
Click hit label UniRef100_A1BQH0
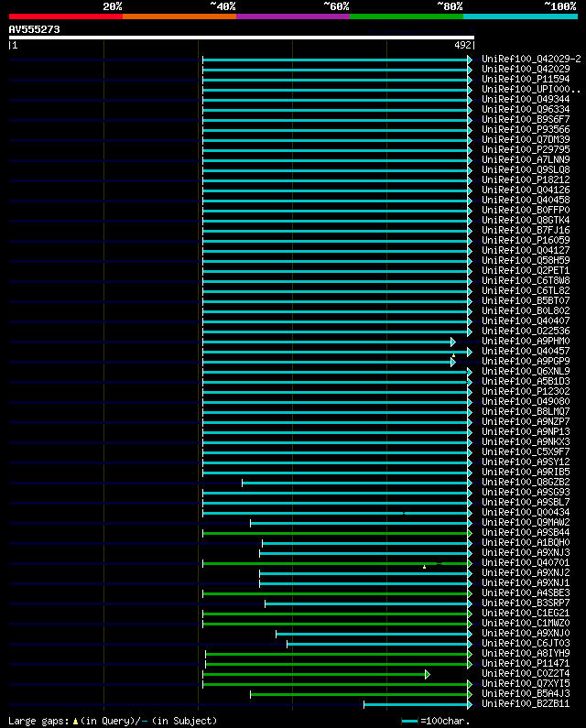pos(526,543)
